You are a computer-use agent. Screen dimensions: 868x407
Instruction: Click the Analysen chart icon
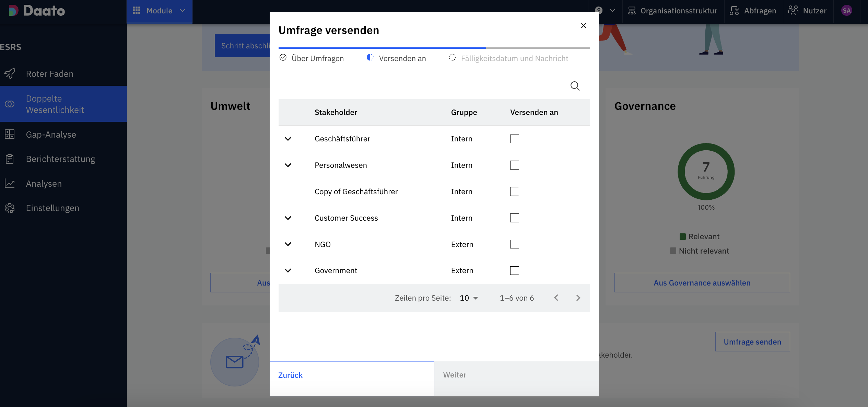[x=10, y=184]
